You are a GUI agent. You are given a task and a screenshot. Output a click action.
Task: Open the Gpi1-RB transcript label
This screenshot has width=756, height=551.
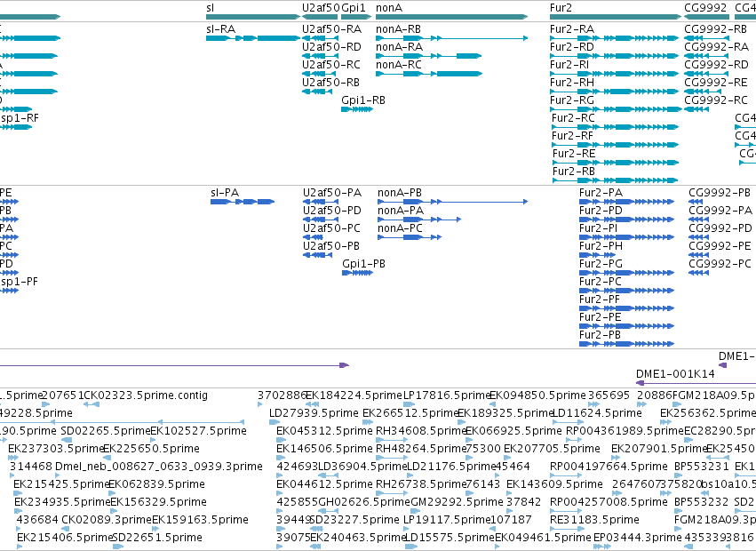[x=363, y=100]
